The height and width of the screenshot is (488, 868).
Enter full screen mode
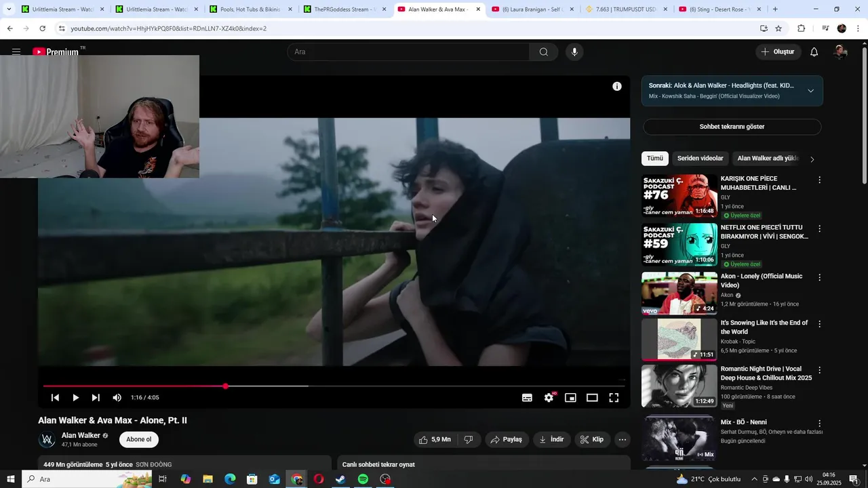614,398
